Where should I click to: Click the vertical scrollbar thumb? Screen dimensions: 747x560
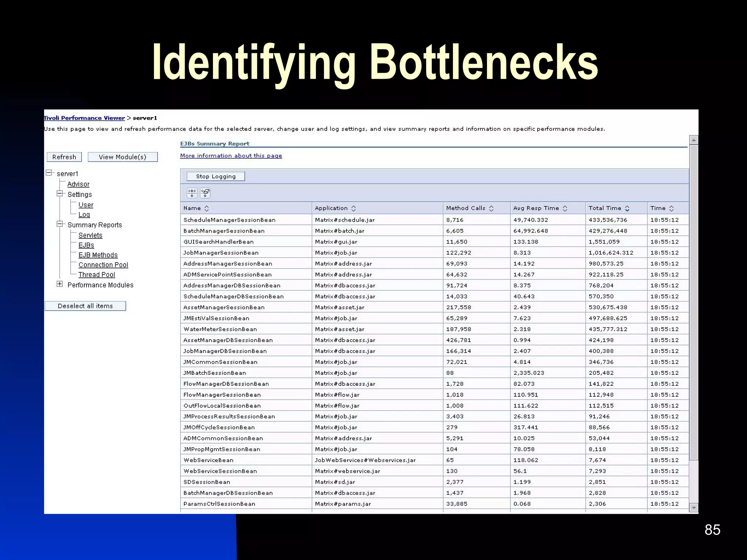[x=694, y=303]
